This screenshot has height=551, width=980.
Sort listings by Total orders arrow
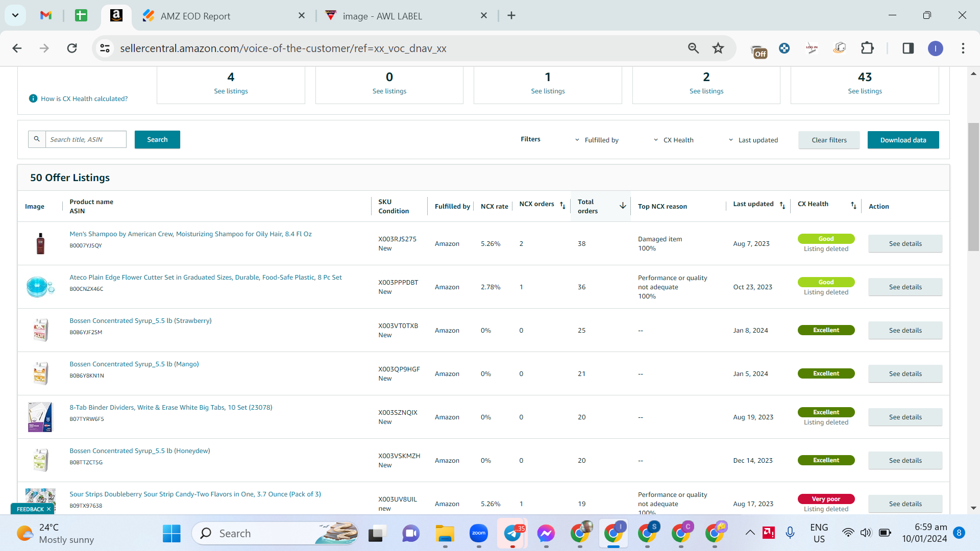[x=623, y=206]
